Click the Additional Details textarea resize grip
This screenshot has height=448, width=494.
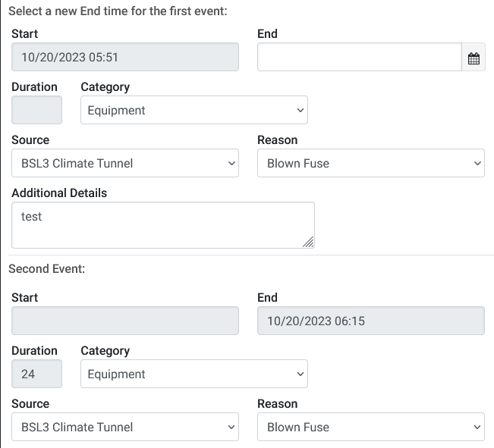coord(308,242)
